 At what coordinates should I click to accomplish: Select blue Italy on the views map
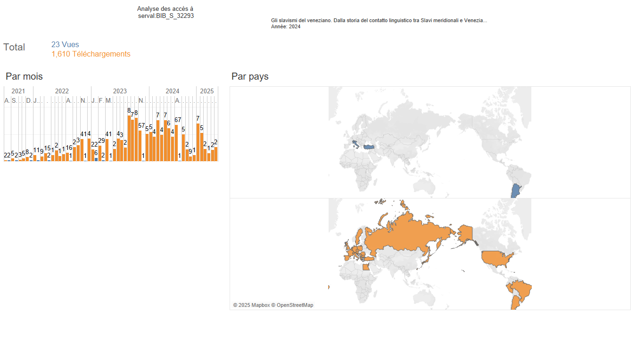(x=355, y=144)
